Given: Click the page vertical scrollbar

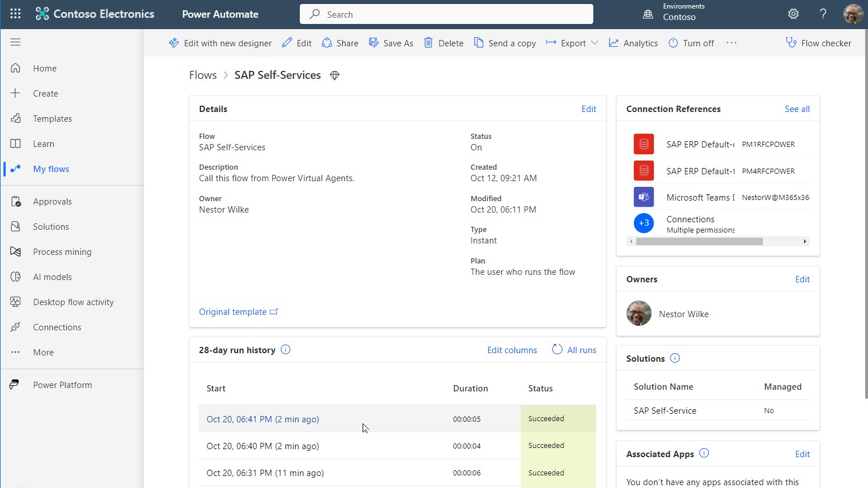Looking at the screenshot, I should click(x=866, y=214).
